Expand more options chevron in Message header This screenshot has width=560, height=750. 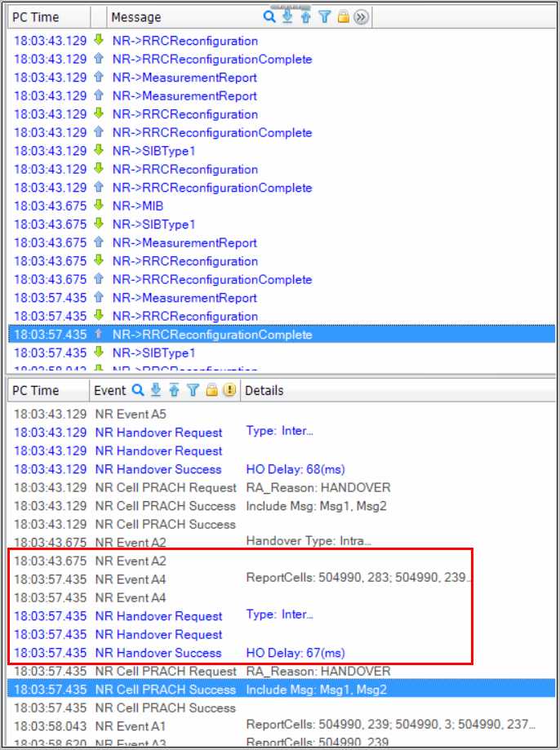point(361,17)
